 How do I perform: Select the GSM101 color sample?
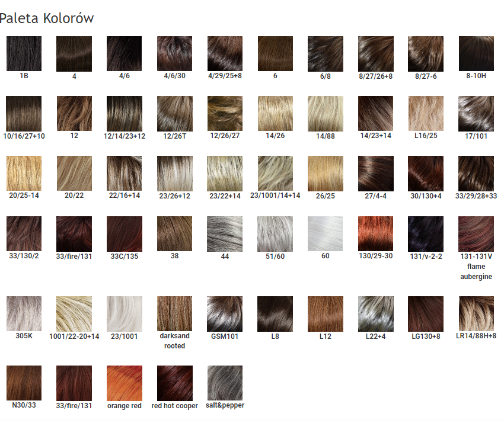click(x=225, y=314)
